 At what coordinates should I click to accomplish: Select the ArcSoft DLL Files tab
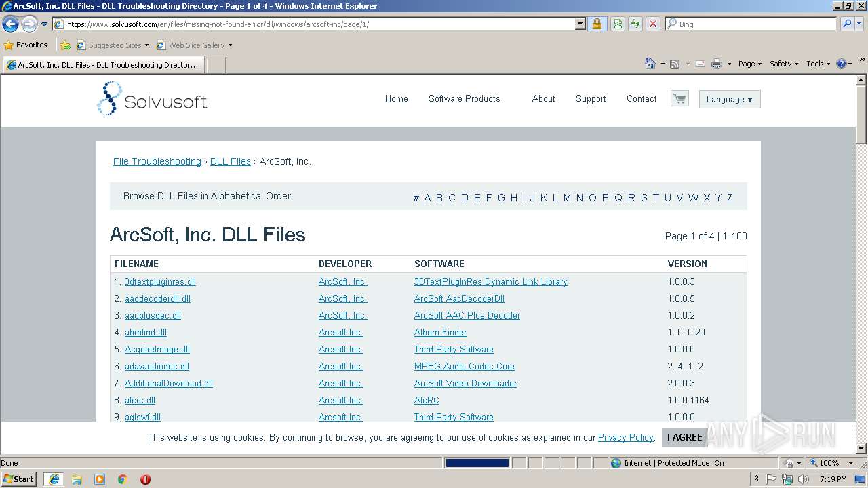pyautogui.click(x=103, y=65)
